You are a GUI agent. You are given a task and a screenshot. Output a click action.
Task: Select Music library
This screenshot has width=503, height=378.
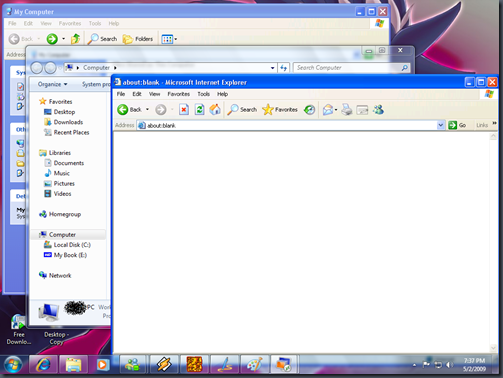pos(57,173)
